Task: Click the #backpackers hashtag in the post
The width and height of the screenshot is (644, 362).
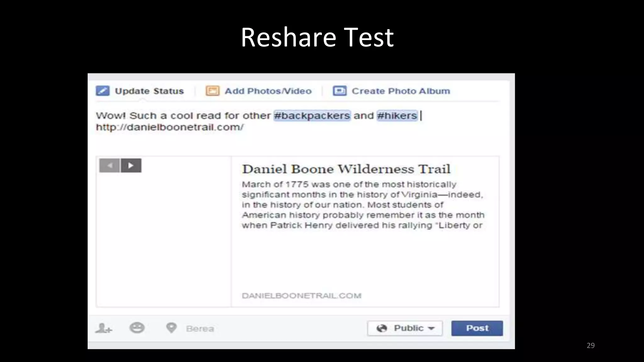Action: pos(312,116)
